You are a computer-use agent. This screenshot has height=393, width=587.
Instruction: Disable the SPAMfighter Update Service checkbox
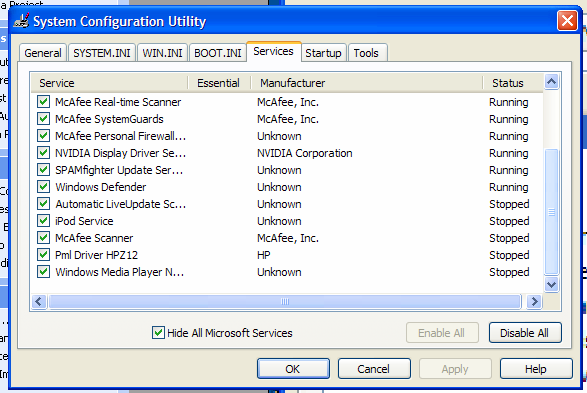pyautogui.click(x=43, y=170)
